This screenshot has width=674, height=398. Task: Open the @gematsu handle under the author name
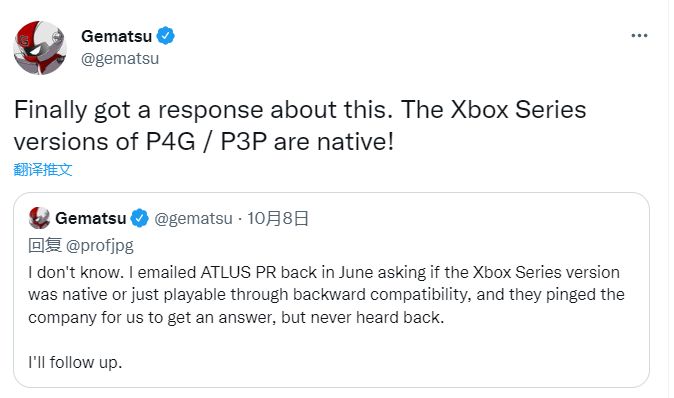coord(120,58)
